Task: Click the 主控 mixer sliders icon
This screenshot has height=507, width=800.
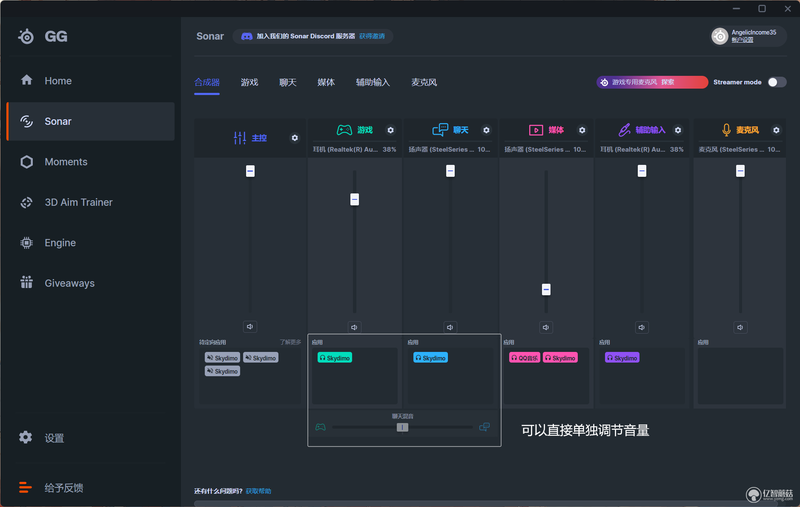Action: point(240,138)
